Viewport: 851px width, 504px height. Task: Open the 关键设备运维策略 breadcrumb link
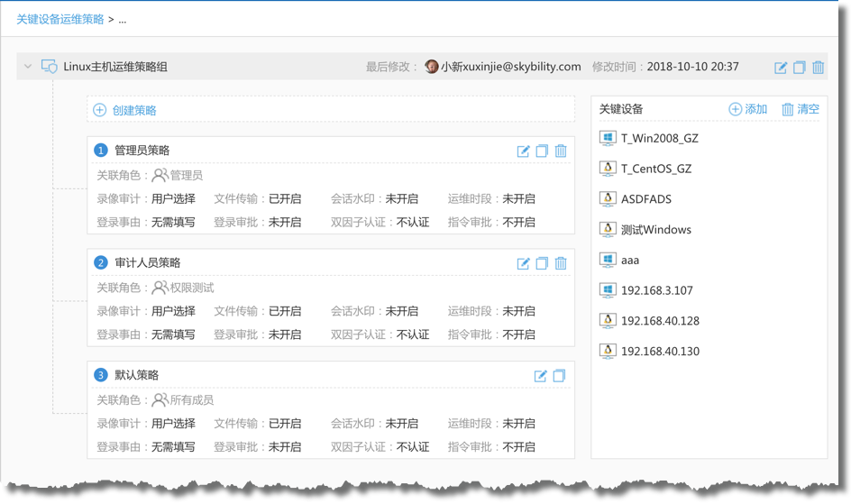click(x=59, y=18)
